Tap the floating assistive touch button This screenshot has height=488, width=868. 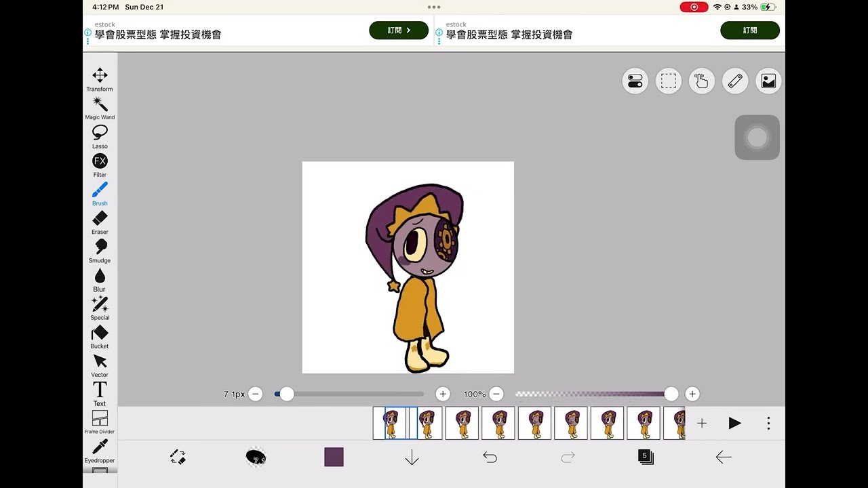(757, 138)
